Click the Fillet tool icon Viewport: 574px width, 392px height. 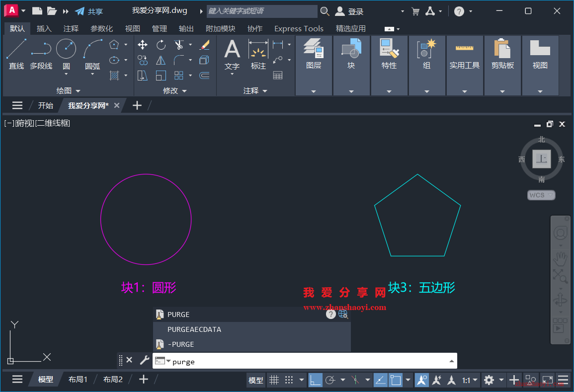click(x=178, y=60)
